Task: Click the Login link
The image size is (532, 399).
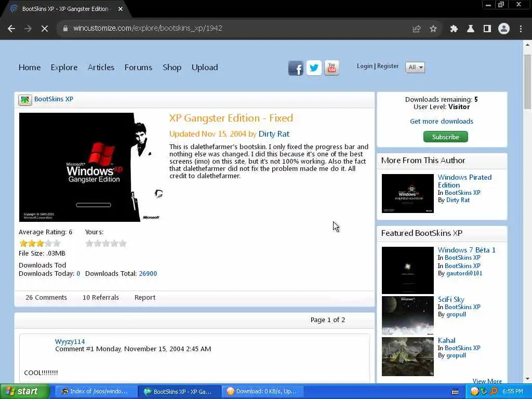Action: tap(364, 66)
